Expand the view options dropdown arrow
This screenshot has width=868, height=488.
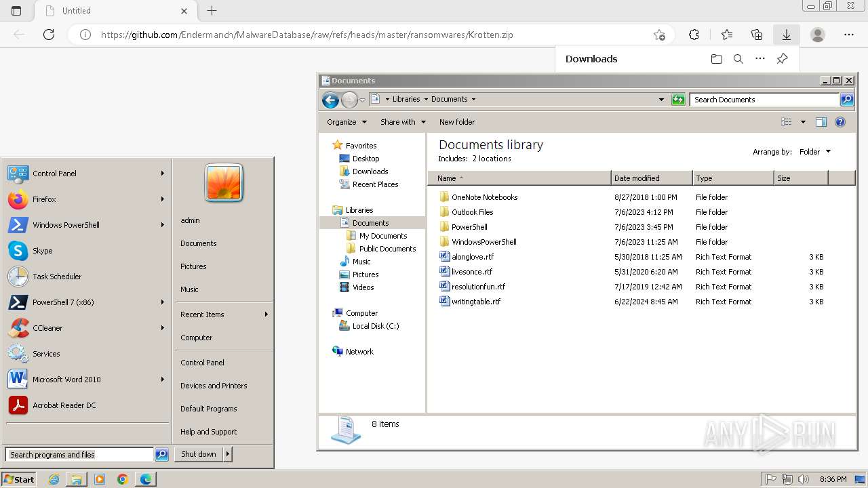click(803, 122)
